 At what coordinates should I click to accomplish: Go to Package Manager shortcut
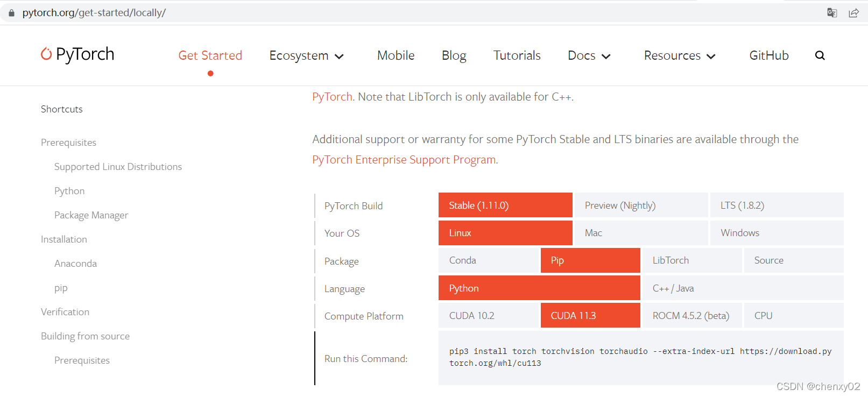(91, 215)
